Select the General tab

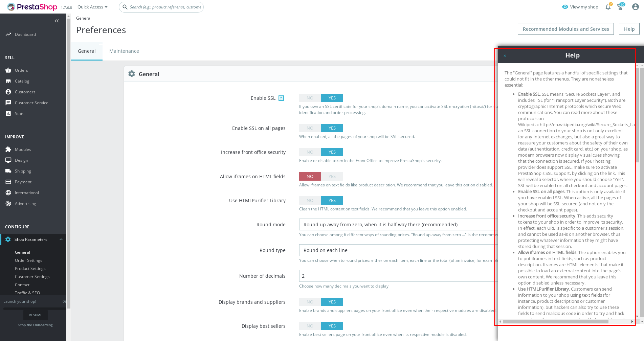pos(87,51)
